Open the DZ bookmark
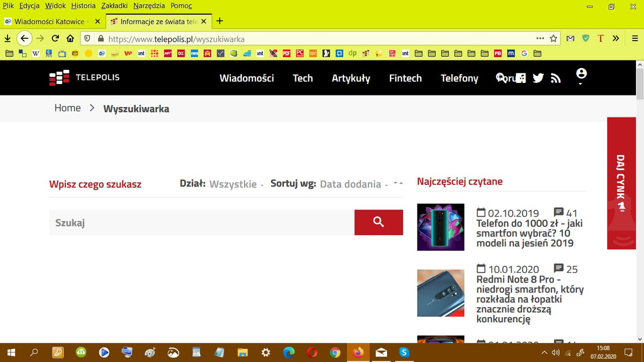Screen dimensions: 644x362 tap(181, 53)
